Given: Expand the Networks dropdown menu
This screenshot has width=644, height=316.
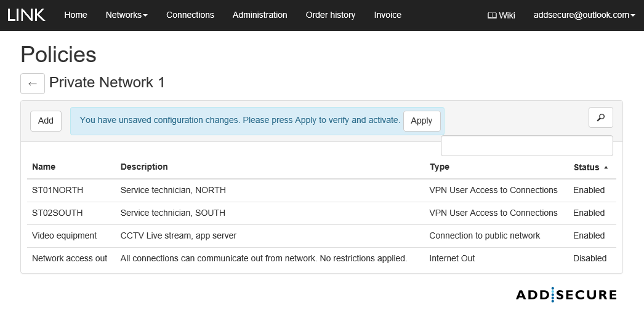Looking at the screenshot, I should [126, 15].
